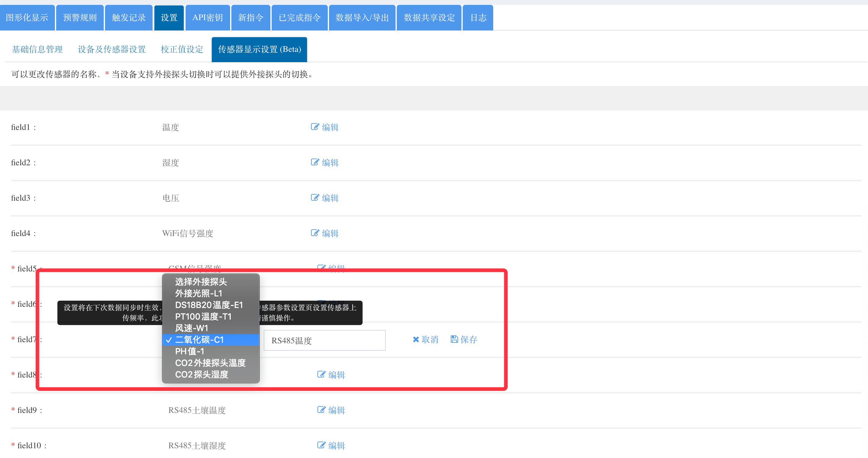Click the 温度 value of field1
The image size is (868, 458).
(171, 127)
